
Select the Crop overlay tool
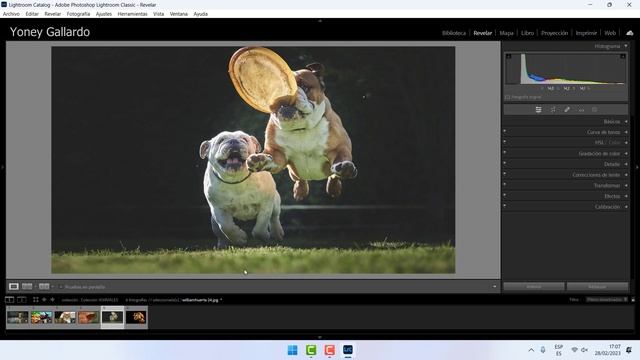coord(553,109)
